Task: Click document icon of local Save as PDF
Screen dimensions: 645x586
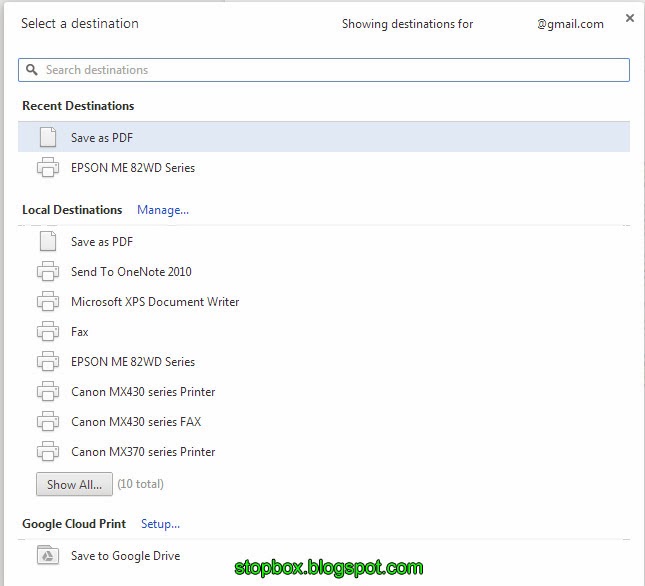Action: (x=48, y=241)
